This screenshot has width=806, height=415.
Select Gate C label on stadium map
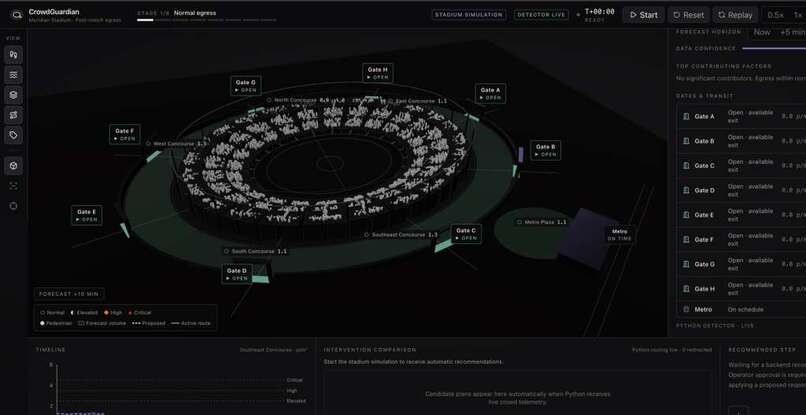coord(466,234)
